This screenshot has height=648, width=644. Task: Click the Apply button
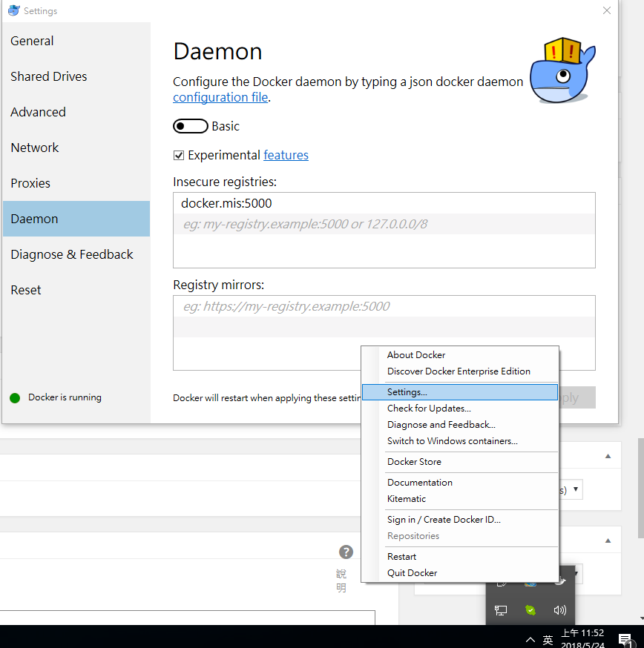[577, 397]
